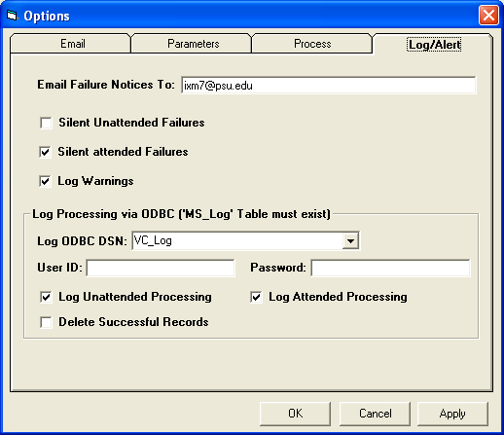This screenshot has height=435, width=504.
Task: Toggle Log Attended Processing checkbox
Action: (x=256, y=297)
